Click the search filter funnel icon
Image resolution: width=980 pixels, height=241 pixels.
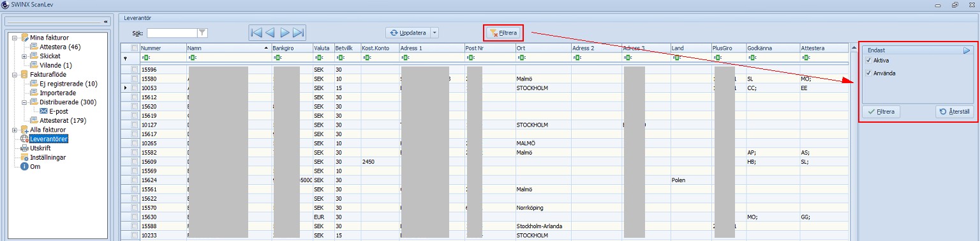tap(202, 33)
